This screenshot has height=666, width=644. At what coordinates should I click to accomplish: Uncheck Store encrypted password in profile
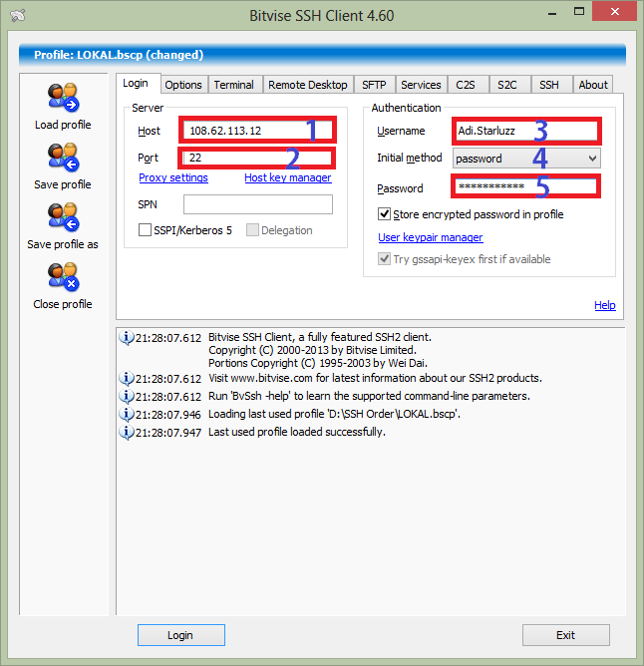tap(384, 214)
